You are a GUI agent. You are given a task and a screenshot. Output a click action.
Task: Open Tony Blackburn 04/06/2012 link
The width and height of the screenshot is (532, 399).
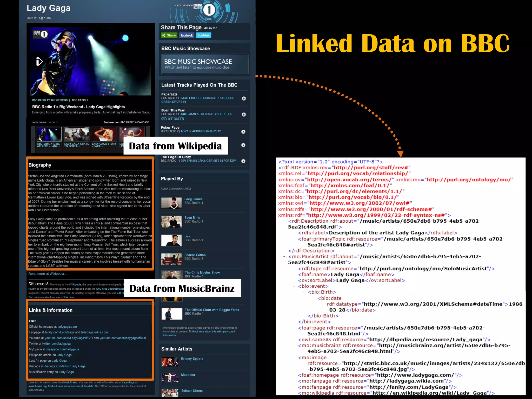[x=201, y=131]
